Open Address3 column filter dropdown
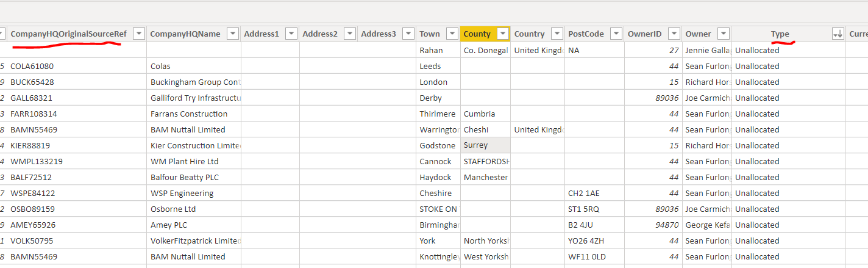Image resolution: width=868 pixels, height=268 pixels. point(408,34)
